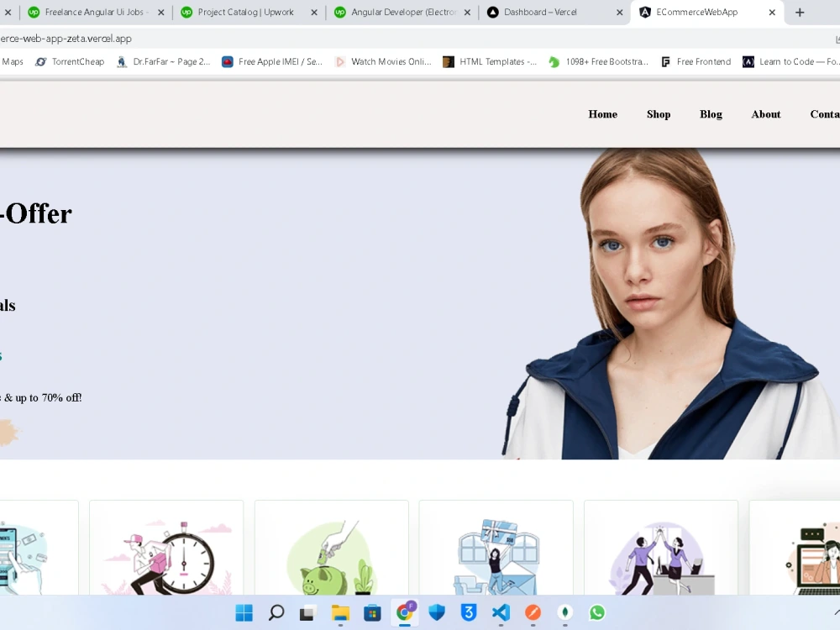Select the mobile payment feature card
Image resolution: width=840 pixels, height=630 pixels.
point(39,548)
